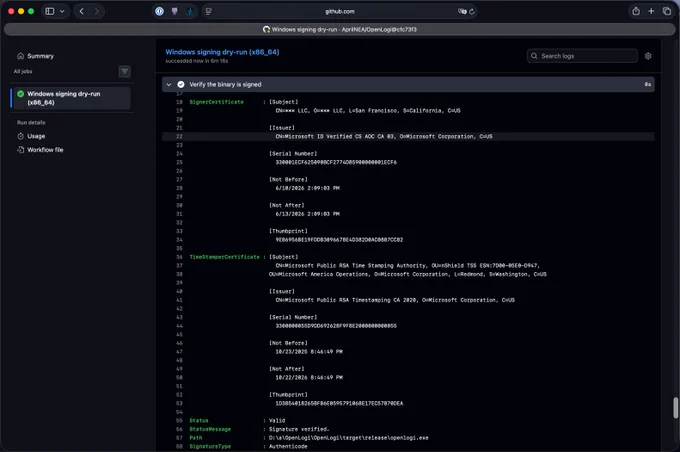The image size is (680, 452).
Task: Focus the Search logs field
Action: [x=582, y=56]
